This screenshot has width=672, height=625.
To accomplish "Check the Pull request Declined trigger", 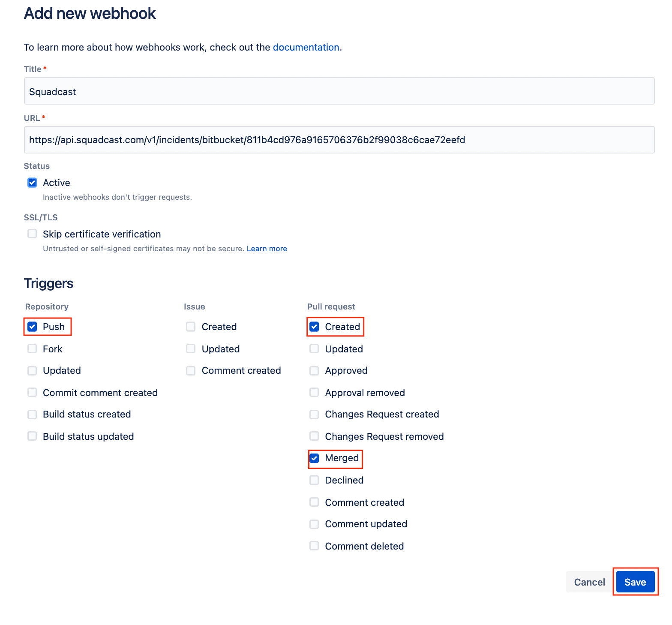I will pyautogui.click(x=314, y=480).
